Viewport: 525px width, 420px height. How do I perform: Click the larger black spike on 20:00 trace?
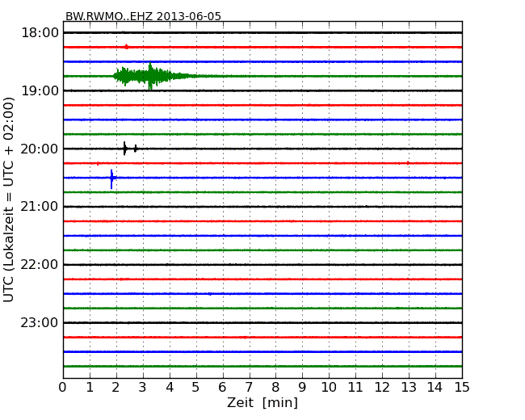coord(124,149)
